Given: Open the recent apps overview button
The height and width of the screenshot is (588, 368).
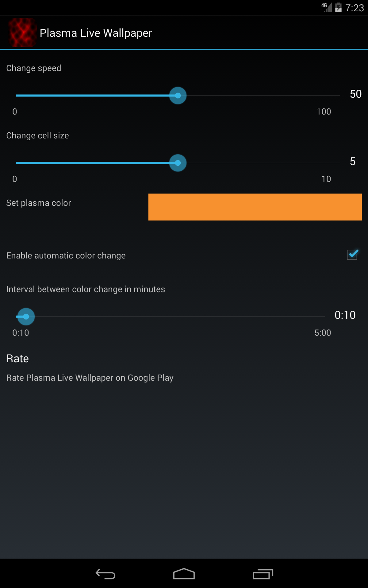Looking at the screenshot, I should click(263, 574).
